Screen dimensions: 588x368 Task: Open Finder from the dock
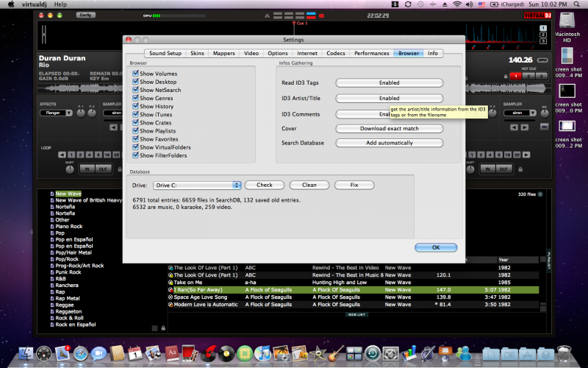pyautogui.click(x=26, y=354)
